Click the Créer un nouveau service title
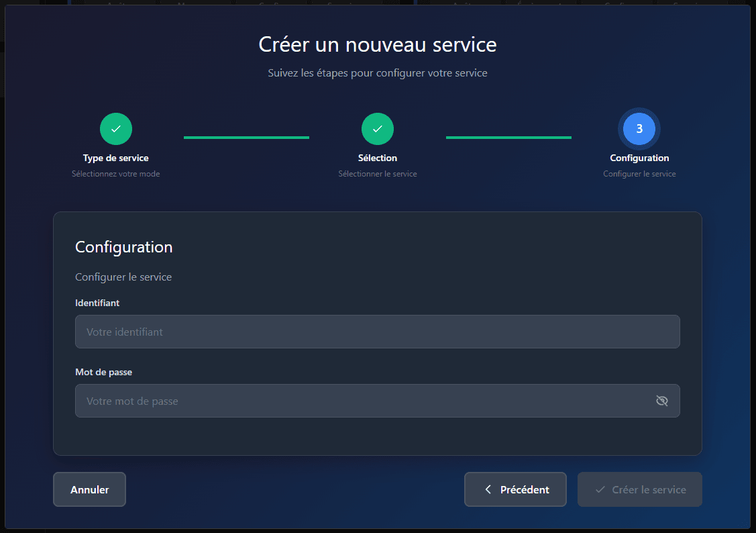The height and width of the screenshot is (533, 756). pos(378,44)
